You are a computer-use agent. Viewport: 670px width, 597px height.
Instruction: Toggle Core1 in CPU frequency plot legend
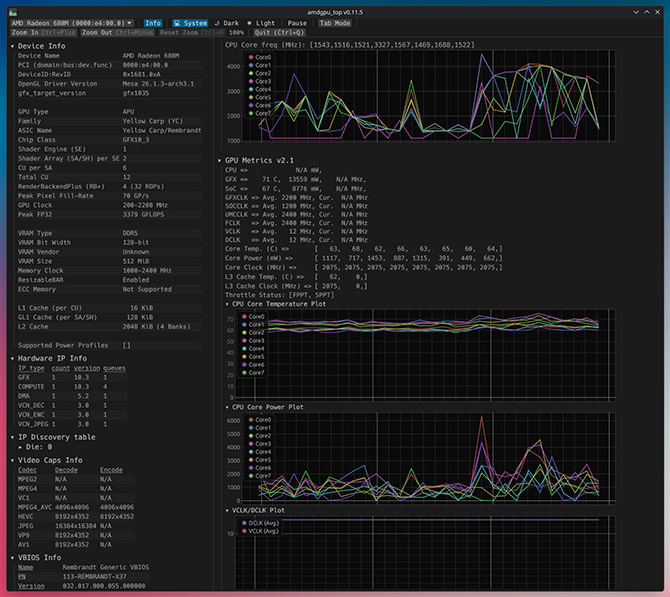point(259,65)
